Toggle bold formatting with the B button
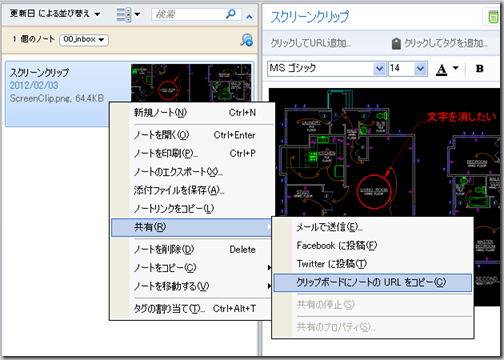The height and width of the screenshot is (360, 504). 480,69
